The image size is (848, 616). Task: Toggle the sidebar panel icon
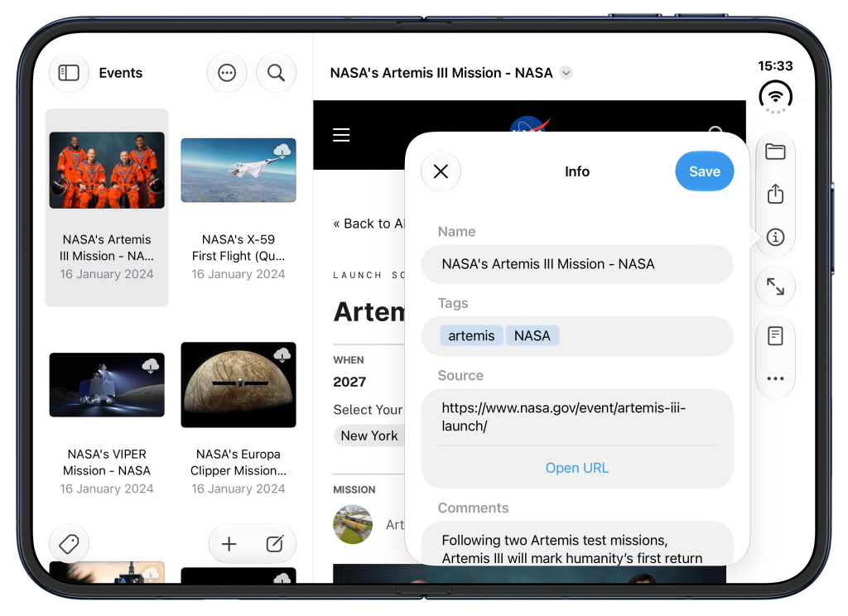tap(69, 73)
